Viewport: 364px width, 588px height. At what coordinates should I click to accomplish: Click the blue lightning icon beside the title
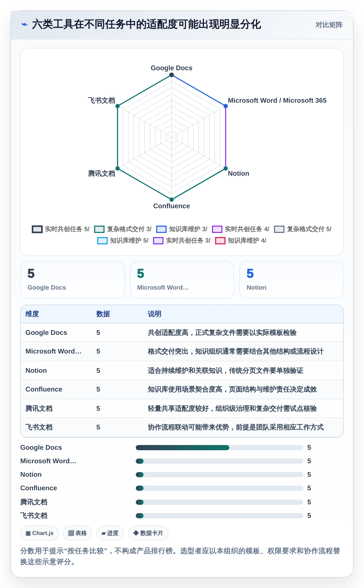click(24, 24)
